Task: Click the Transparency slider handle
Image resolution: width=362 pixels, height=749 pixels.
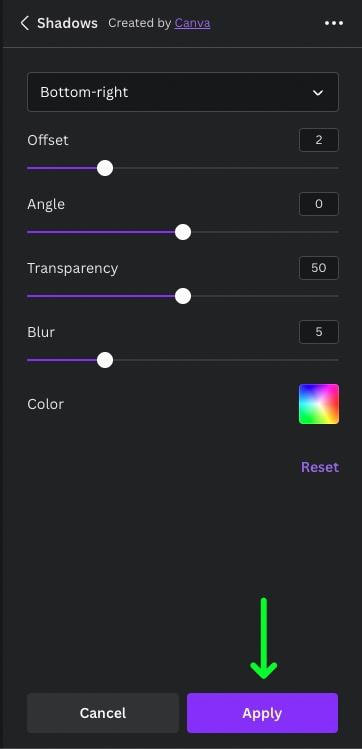Action: (182, 296)
